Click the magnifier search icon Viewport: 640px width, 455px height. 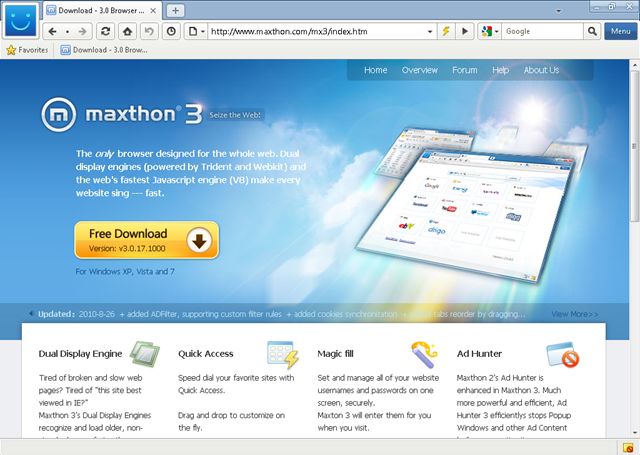(x=592, y=31)
